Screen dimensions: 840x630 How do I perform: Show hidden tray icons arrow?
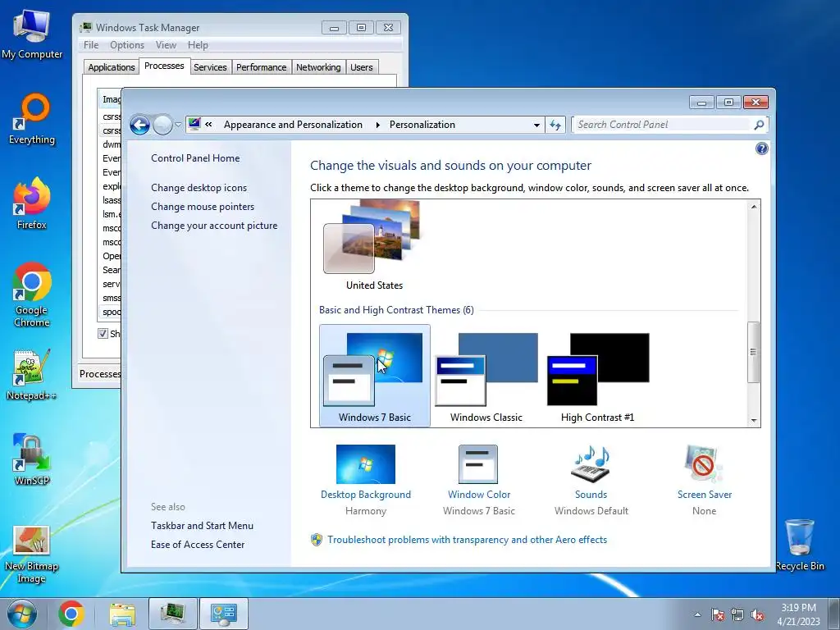pyautogui.click(x=697, y=615)
